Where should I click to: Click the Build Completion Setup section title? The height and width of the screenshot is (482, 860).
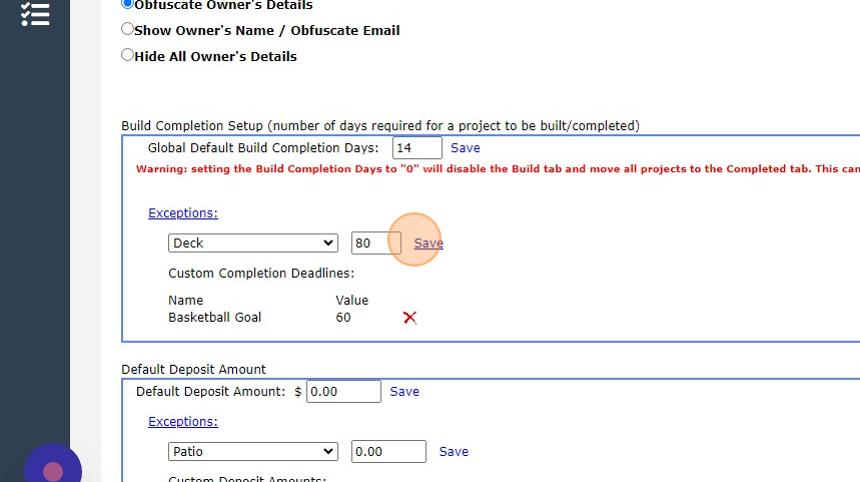coord(380,126)
